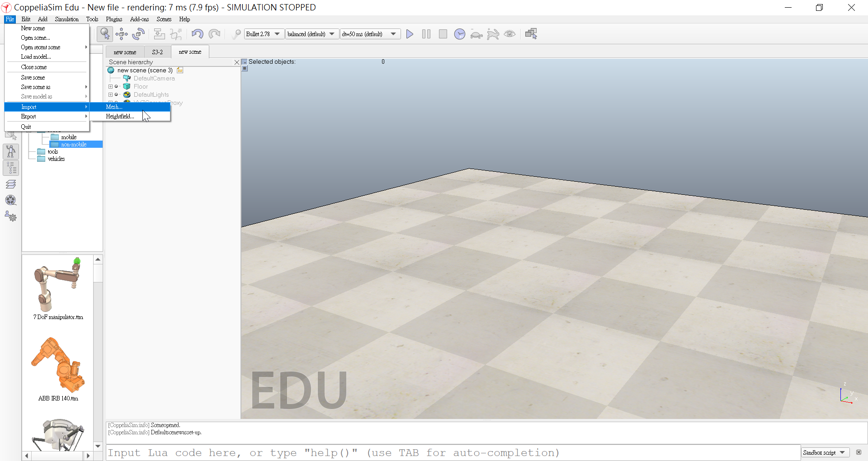Click the model list scroll up arrow

click(x=98, y=259)
